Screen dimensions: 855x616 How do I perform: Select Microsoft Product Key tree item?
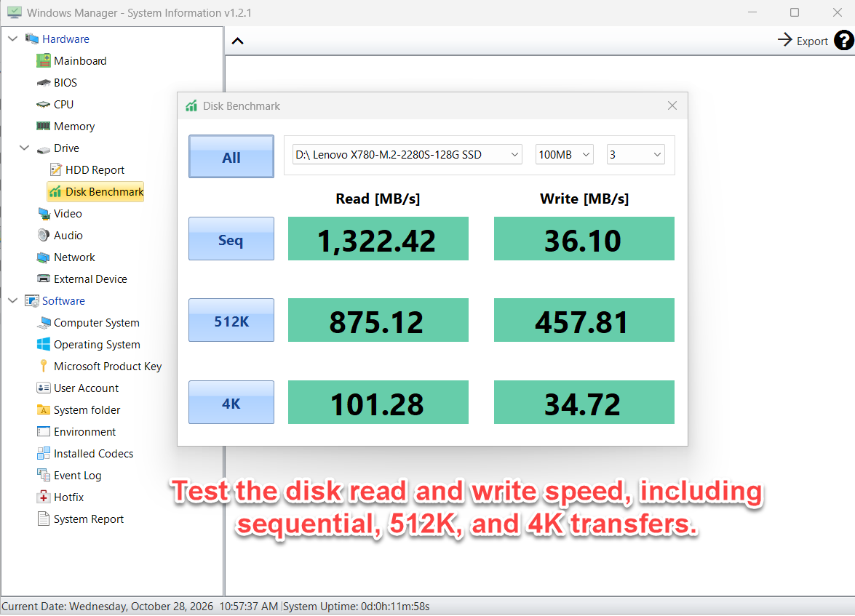pos(108,367)
